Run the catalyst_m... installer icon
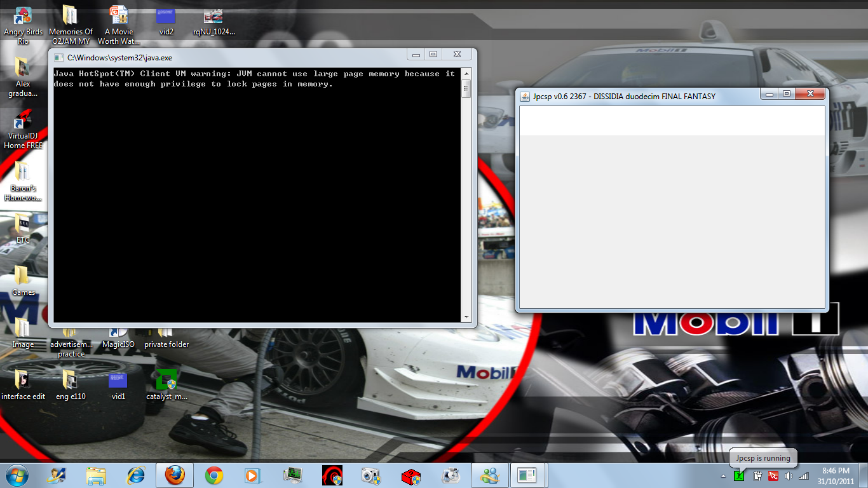Screen dimensions: 868x488 click(x=166, y=385)
